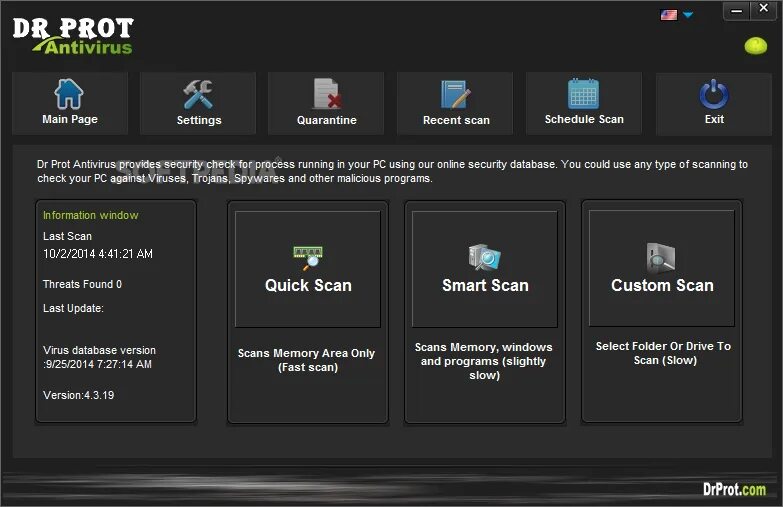Click the green status indicator light
Screen dimensions: 783x507
coord(756,46)
